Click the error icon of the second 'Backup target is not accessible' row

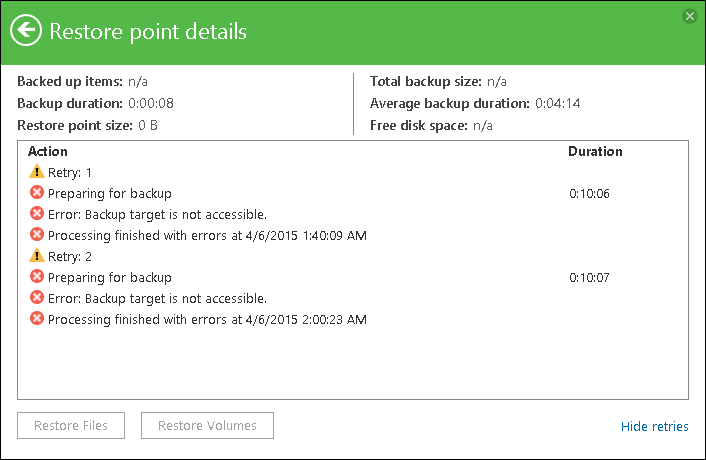pyautogui.click(x=37, y=298)
